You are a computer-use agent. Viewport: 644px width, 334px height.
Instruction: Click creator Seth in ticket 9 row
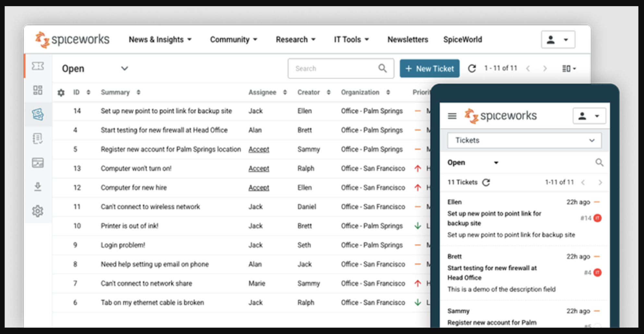[304, 245]
